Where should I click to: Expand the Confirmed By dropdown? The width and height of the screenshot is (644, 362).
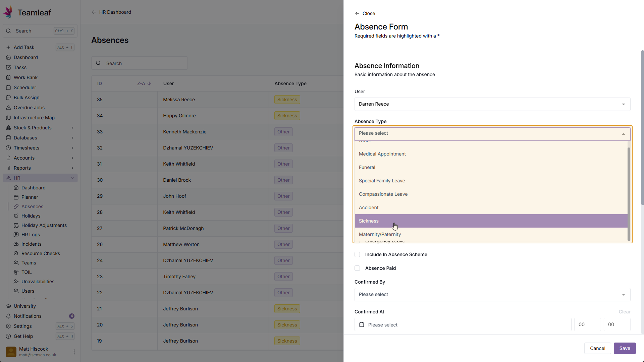pos(492,294)
